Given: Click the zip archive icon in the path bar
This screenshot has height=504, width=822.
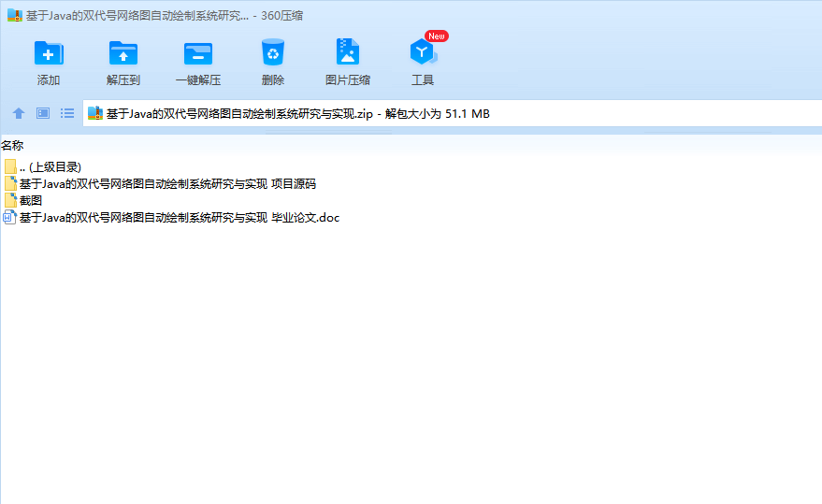Looking at the screenshot, I should (94, 113).
